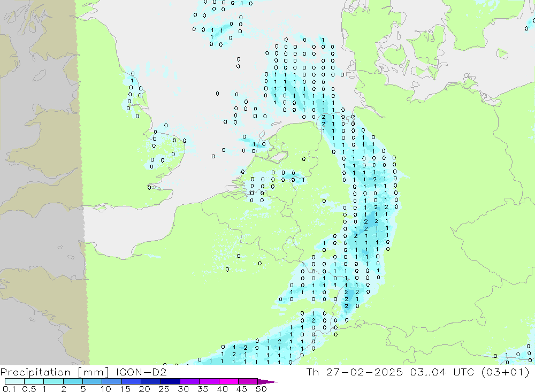Click the 30–35 mm purple legend swatch
This screenshot has height=392, width=535.
click(190, 381)
